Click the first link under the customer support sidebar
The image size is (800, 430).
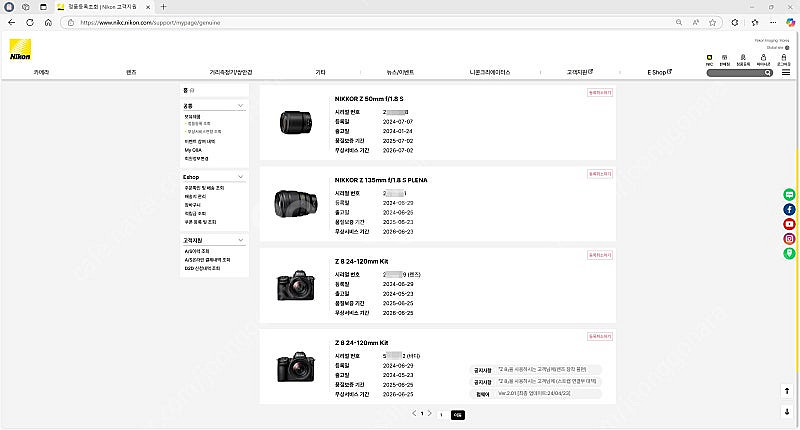coord(197,251)
